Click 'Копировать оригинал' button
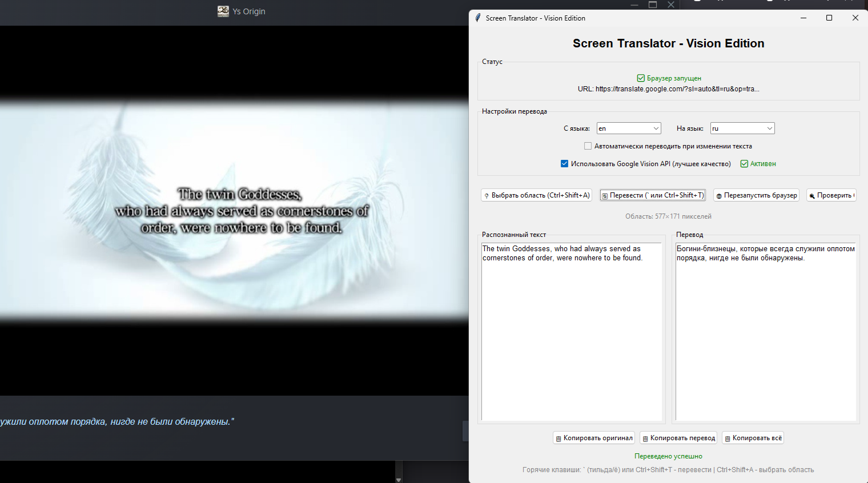This screenshot has width=868, height=483. (594, 438)
